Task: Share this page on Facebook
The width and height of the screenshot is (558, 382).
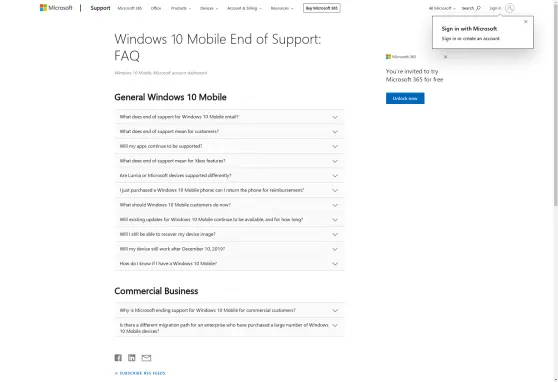Action: (x=118, y=357)
